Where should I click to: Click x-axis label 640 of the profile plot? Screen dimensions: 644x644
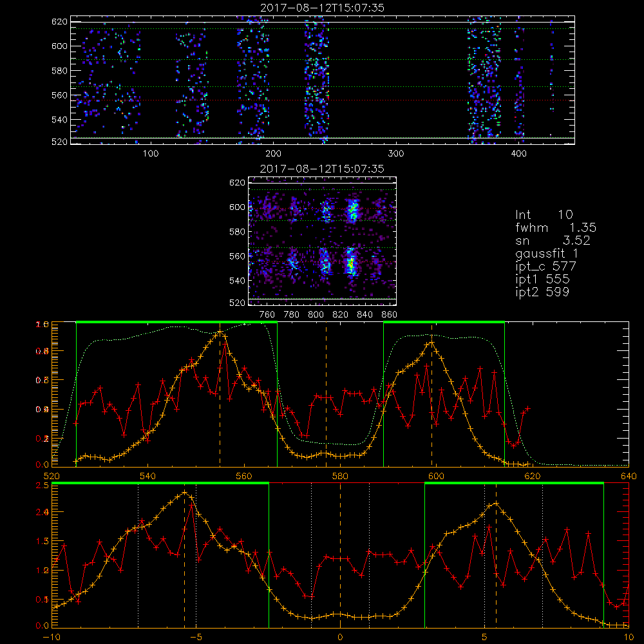pyautogui.click(x=629, y=477)
